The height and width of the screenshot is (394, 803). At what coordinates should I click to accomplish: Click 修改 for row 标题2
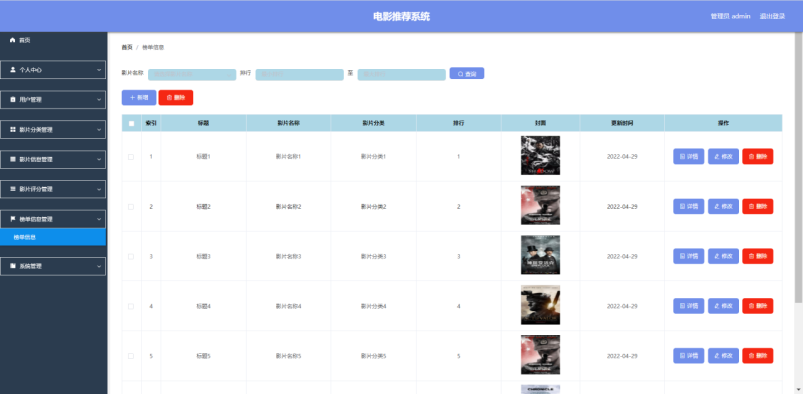click(723, 206)
